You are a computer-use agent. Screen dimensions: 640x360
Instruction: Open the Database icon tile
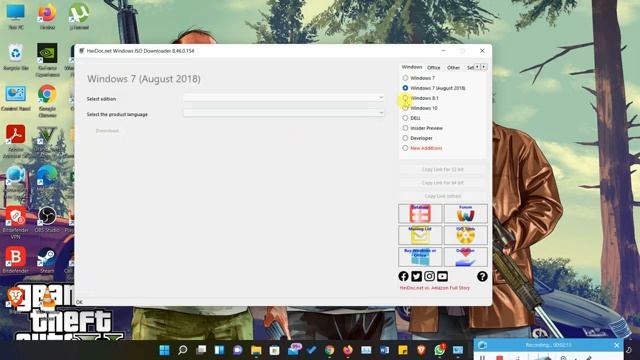pyautogui.click(x=420, y=214)
